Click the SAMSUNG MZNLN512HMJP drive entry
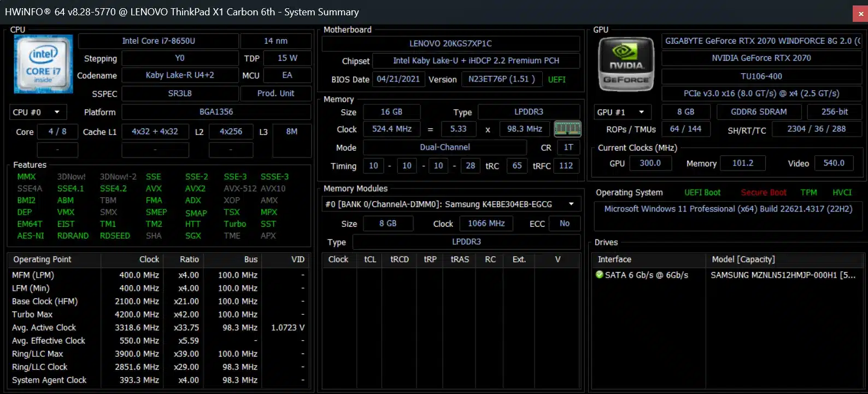Screen dimensions: 868x394 [783, 275]
